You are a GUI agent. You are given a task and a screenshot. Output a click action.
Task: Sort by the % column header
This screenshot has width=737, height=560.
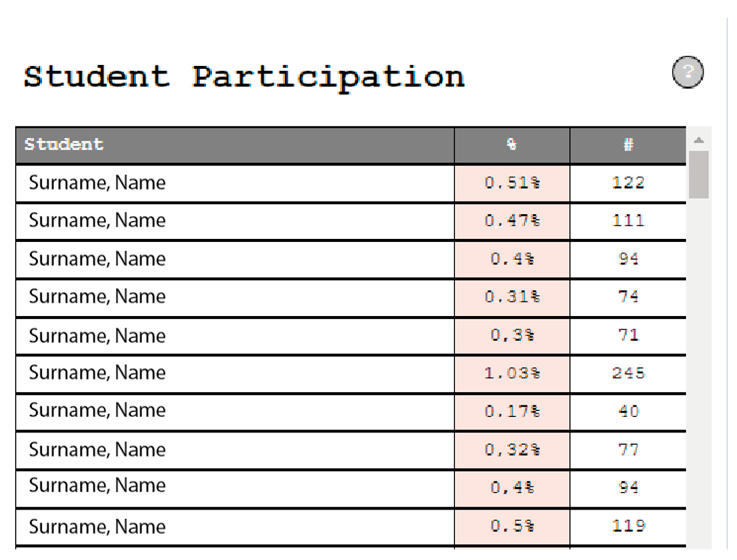[512, 144]
